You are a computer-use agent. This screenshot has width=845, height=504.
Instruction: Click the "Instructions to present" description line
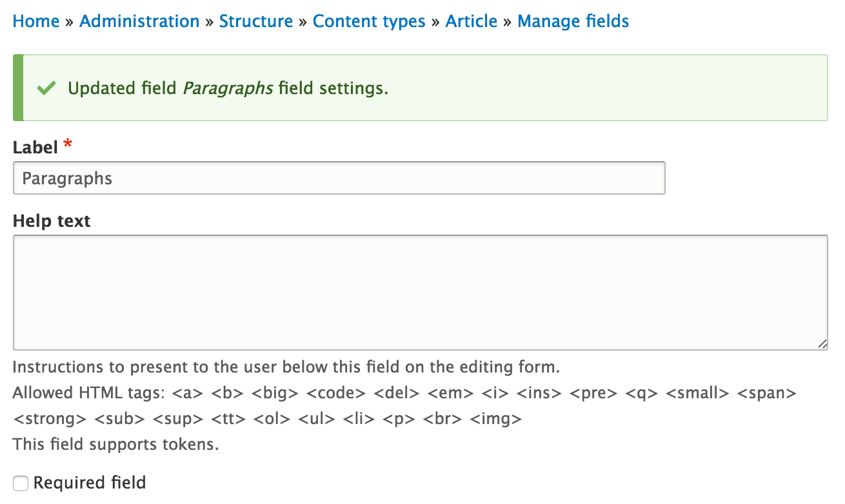(x=286, y=367)
